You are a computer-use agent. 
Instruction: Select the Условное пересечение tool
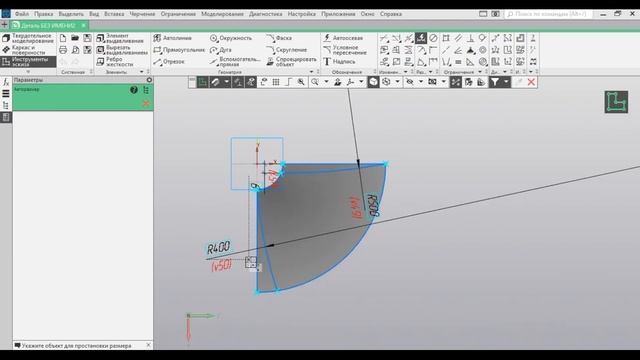345,50
